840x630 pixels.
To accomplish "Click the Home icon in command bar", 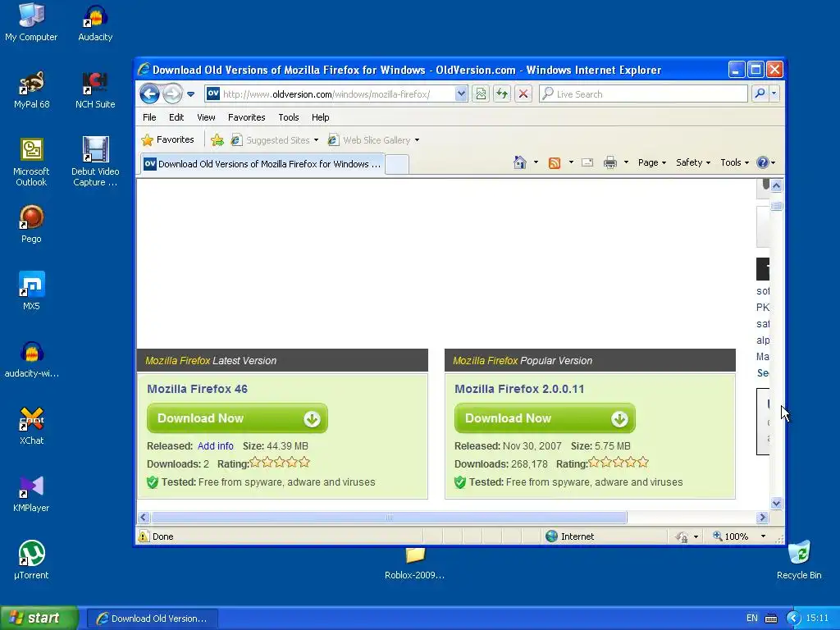I will 519,162.
